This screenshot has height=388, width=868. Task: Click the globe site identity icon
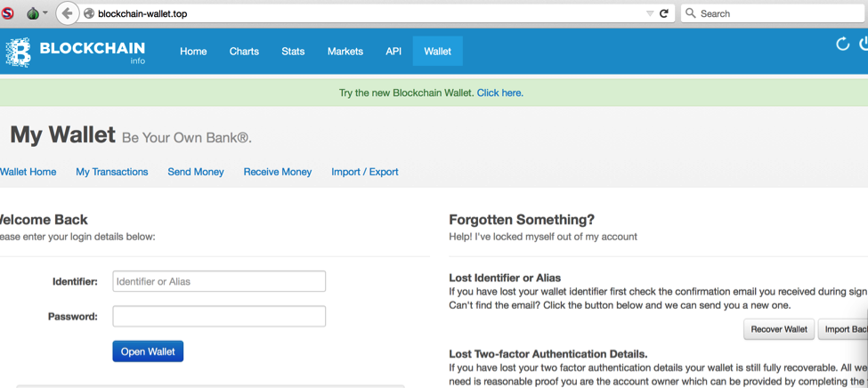pos(88,14)
